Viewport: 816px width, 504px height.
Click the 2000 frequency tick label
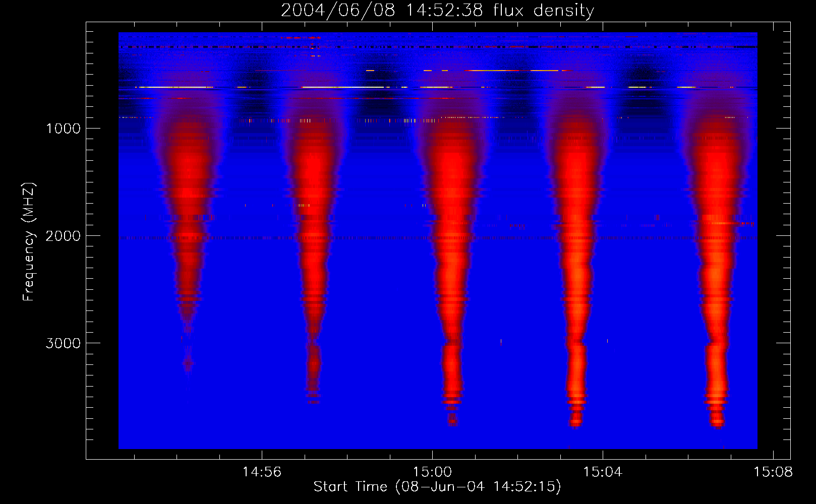(x=63, y=236)
